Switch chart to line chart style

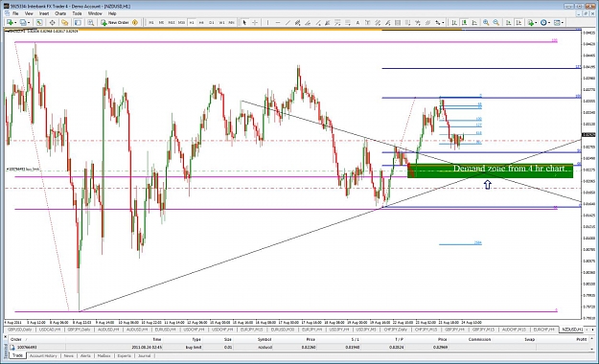(x=474, y=23)
